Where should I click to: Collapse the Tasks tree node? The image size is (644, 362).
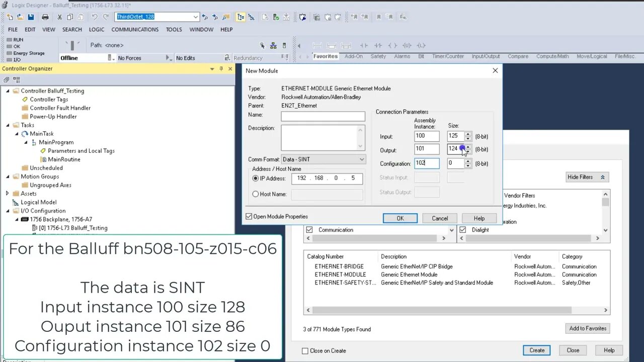pos(8,125)
